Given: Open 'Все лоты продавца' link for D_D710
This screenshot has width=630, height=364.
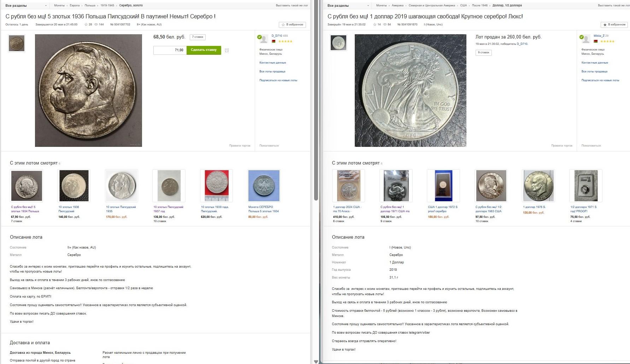Looking at the screenshot, I should coord(272,72).
